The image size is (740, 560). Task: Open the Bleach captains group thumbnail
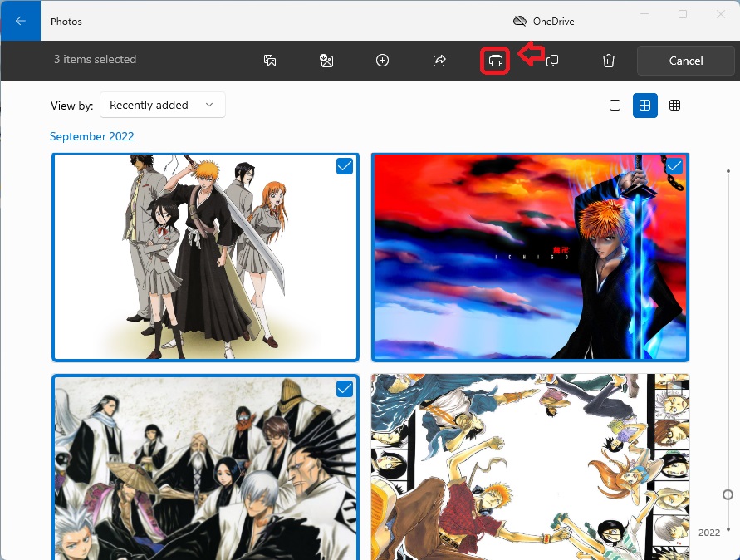pos(205,468)
